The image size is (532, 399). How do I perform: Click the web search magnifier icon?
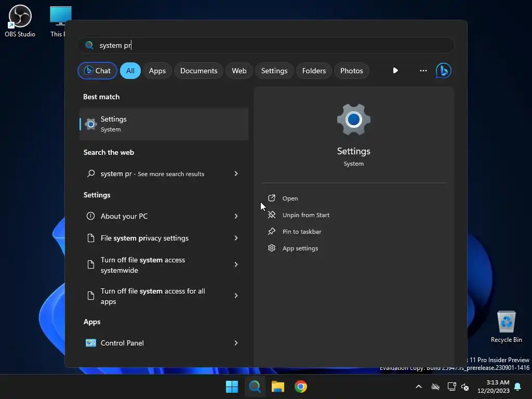click(90, 174)
